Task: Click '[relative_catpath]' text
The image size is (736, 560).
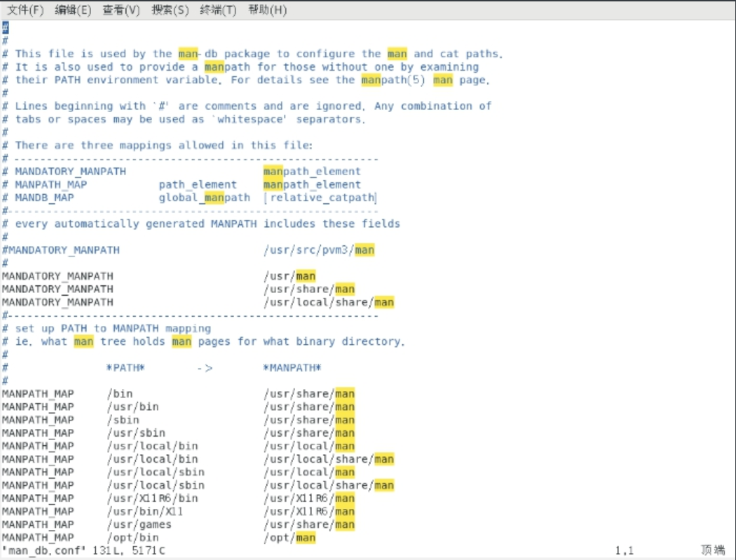Action: [x=320, y=198]
